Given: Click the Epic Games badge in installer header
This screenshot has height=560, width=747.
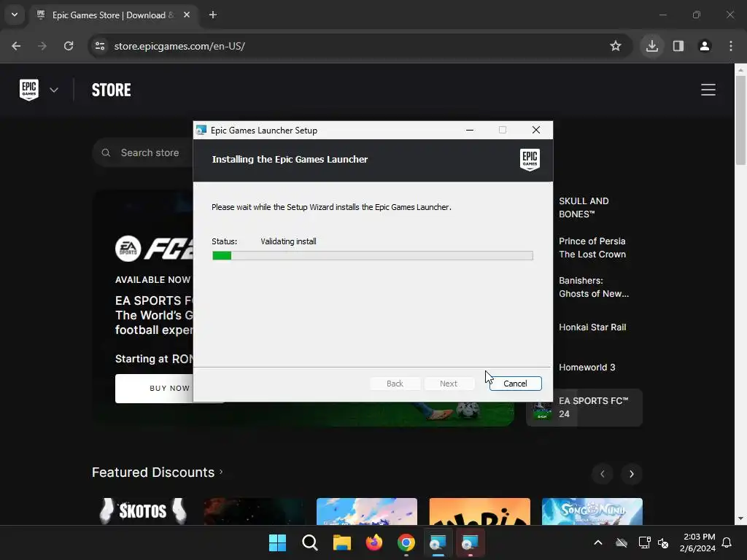Looking at the screenshot, I should [530, 160].
